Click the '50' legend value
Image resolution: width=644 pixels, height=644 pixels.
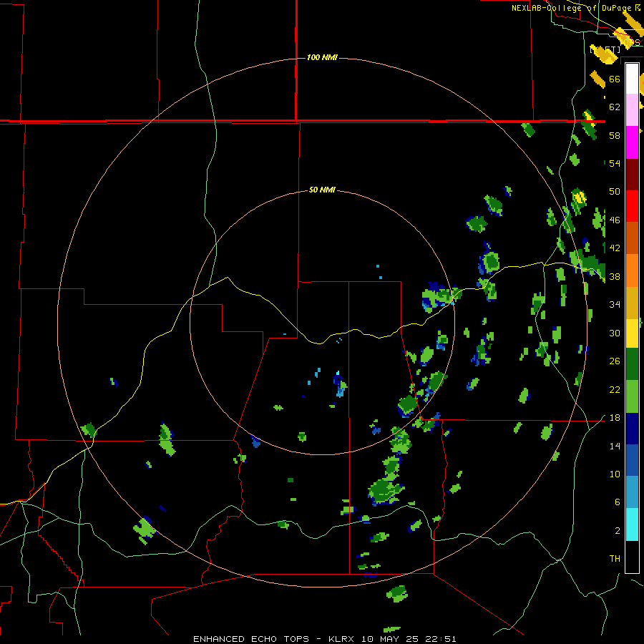coord(615,192)
